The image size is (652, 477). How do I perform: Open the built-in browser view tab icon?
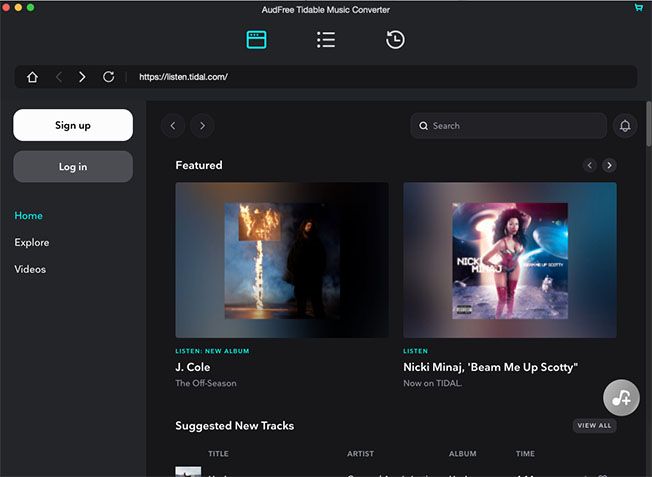coord(257,40)
